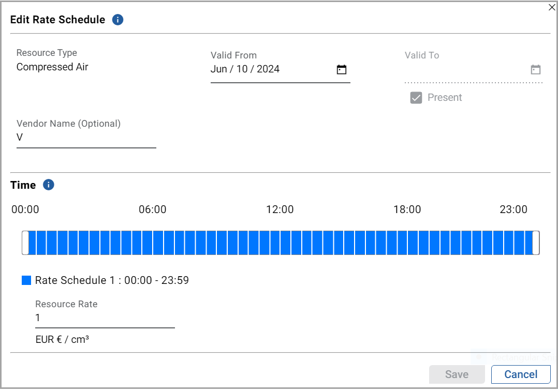This screenshot has width=558, height=392.
Task: Click the 18:00 label on the timeline
Action: click(407, 209)
